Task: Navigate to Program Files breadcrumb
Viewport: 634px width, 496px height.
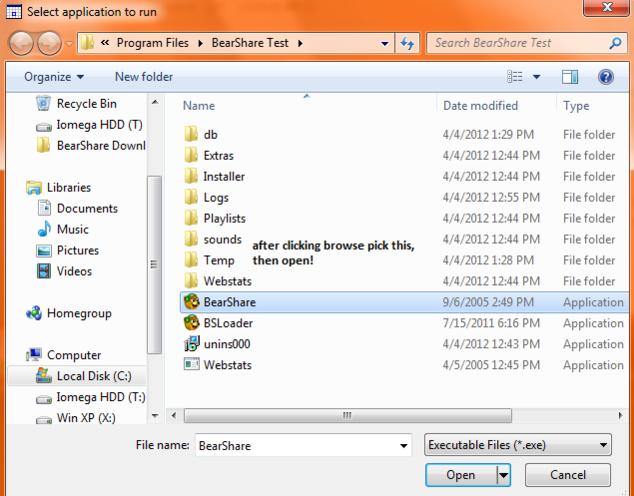Action: pos(152,43)
